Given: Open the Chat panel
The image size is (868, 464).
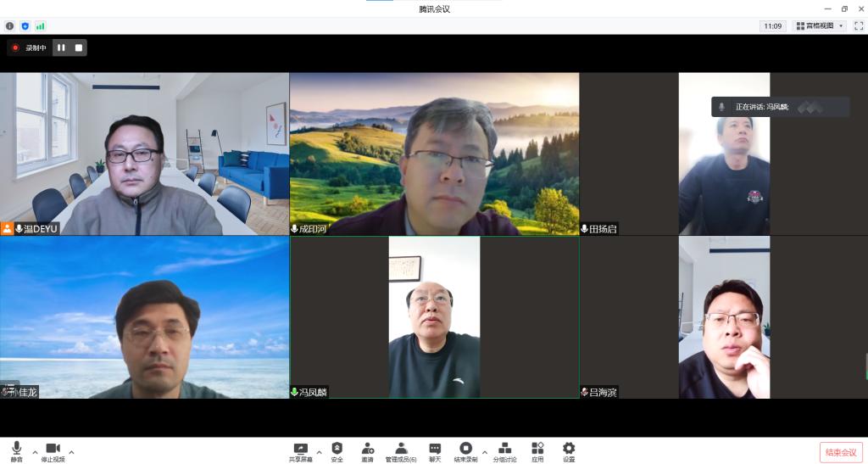Looking at the screenshot, I should point(435,450).
